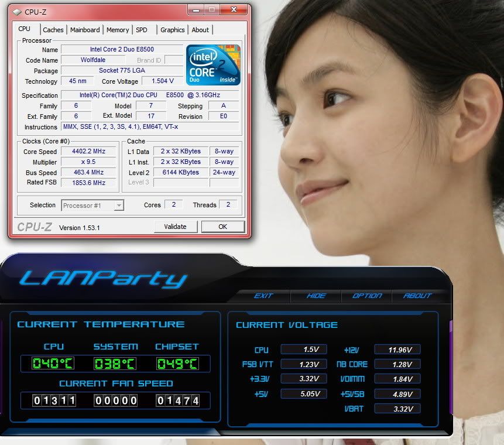Click the CPU temperature readout '040°C'

pyautogui.click(x=53, y=364)
